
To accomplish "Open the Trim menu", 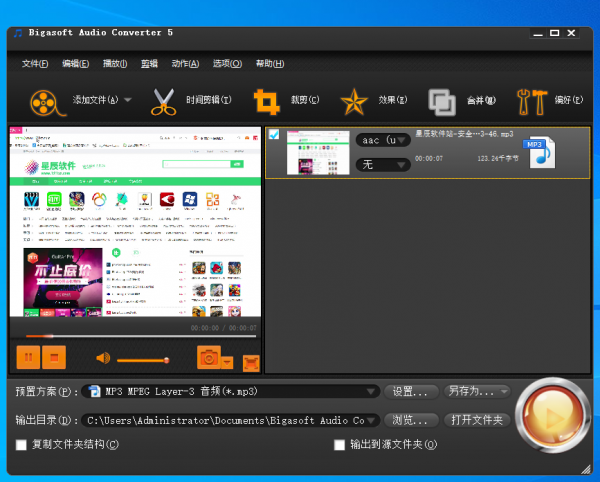I will coord(149,64).
